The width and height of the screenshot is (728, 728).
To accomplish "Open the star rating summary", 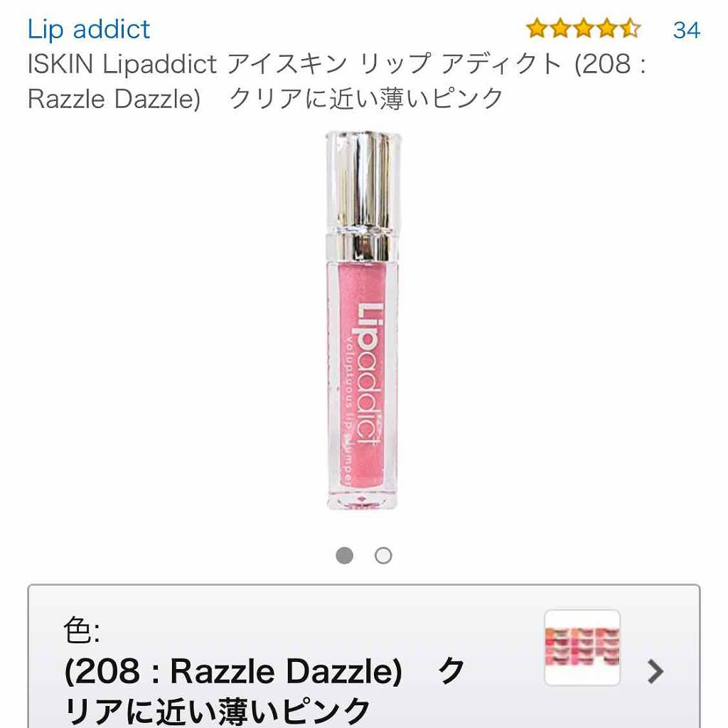I will [583, 28].
